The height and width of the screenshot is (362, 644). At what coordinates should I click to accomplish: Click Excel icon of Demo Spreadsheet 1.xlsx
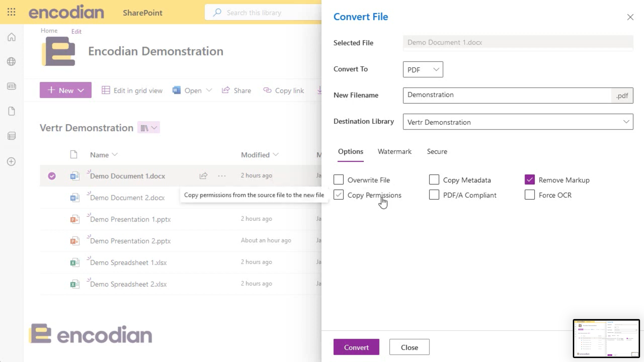74,262
